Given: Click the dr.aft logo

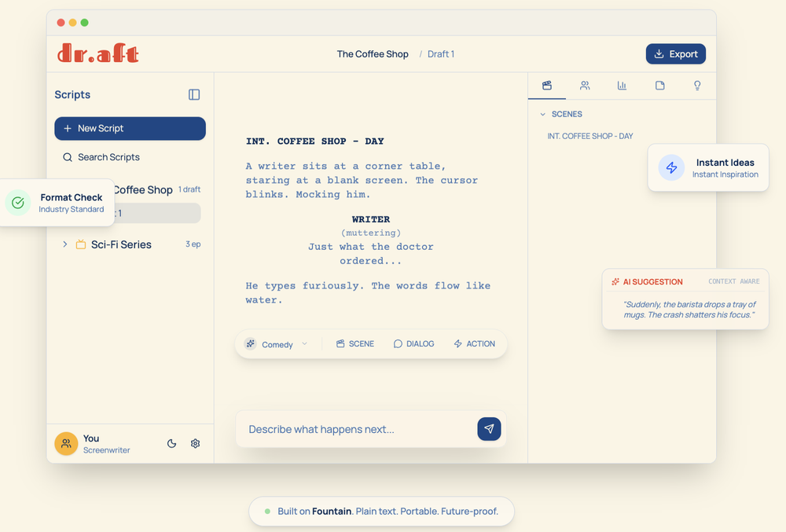Looking at the screenshot, I should 97,53.
